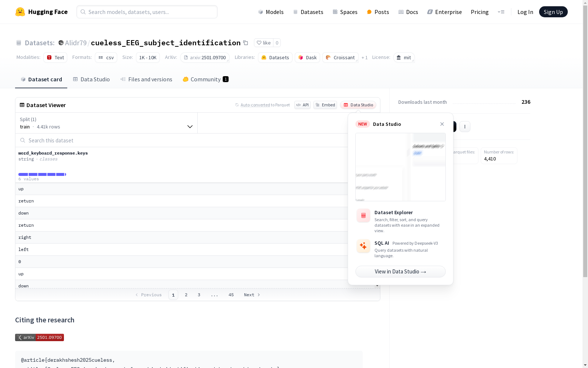Select the Text modality tag
The width and height of the screenshot is (588, 368).
point(55,57)
